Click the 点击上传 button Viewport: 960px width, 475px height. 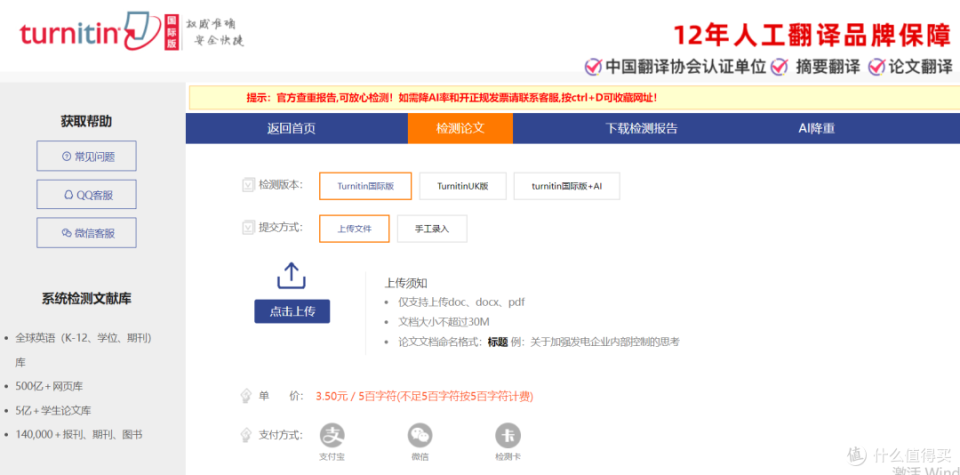(x=292, y=312)
